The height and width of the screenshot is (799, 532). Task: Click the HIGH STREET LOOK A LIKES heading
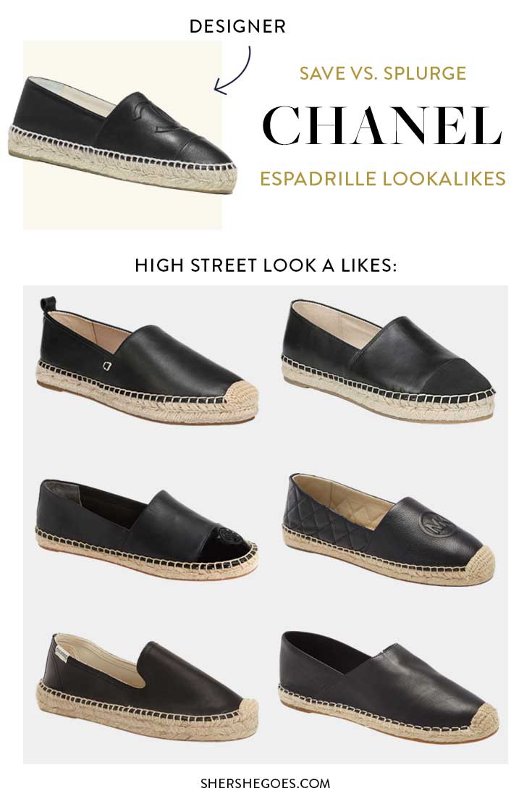coord(265,265)
